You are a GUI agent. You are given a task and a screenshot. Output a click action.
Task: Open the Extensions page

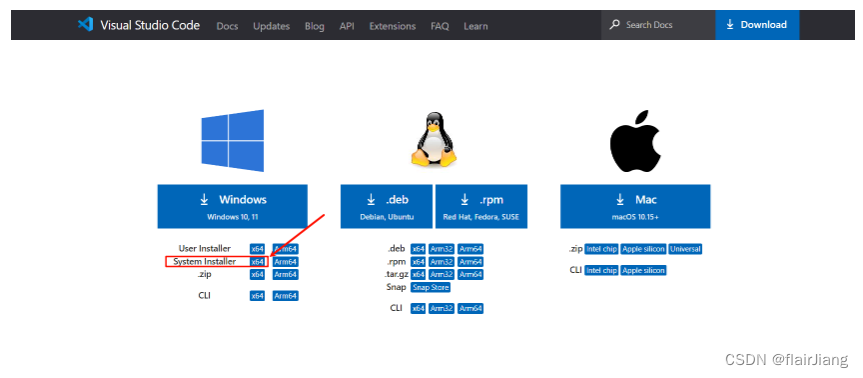point(392,26)
